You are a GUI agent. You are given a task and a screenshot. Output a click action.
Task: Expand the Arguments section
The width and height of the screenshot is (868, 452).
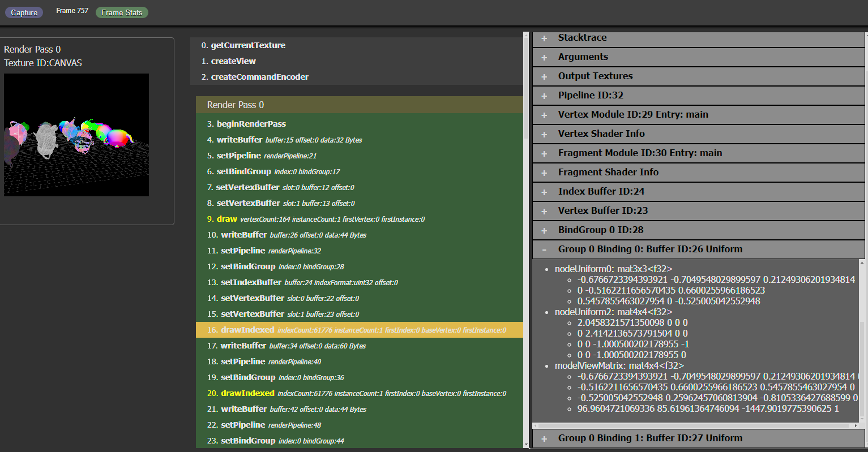click(698, 57)
